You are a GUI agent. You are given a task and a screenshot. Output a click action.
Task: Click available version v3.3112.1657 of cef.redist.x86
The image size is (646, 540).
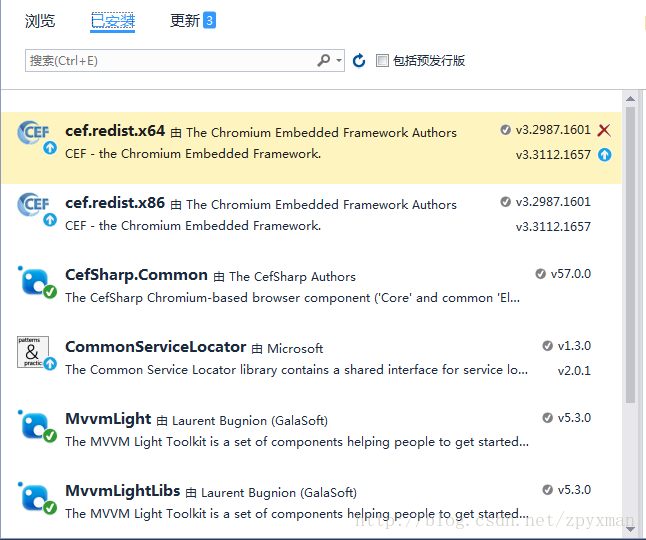coord(553,227)
